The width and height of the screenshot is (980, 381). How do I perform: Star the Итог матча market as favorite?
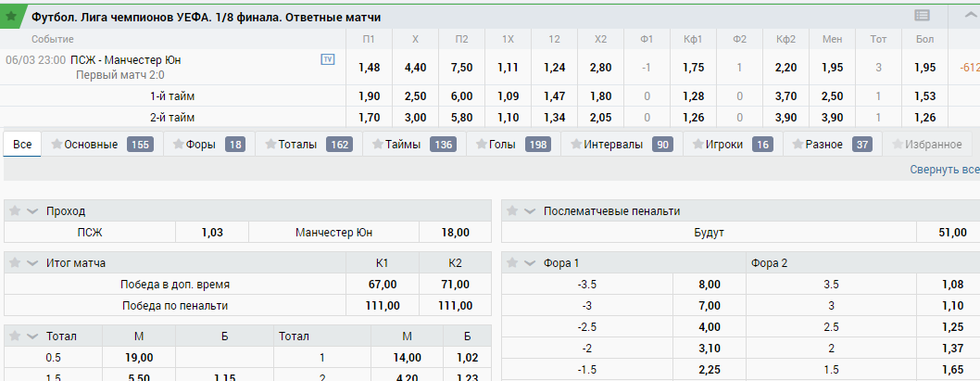click(x=17, y=263)
